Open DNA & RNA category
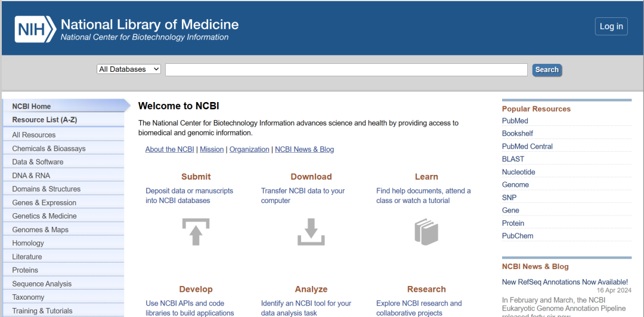 coord(63,176)
